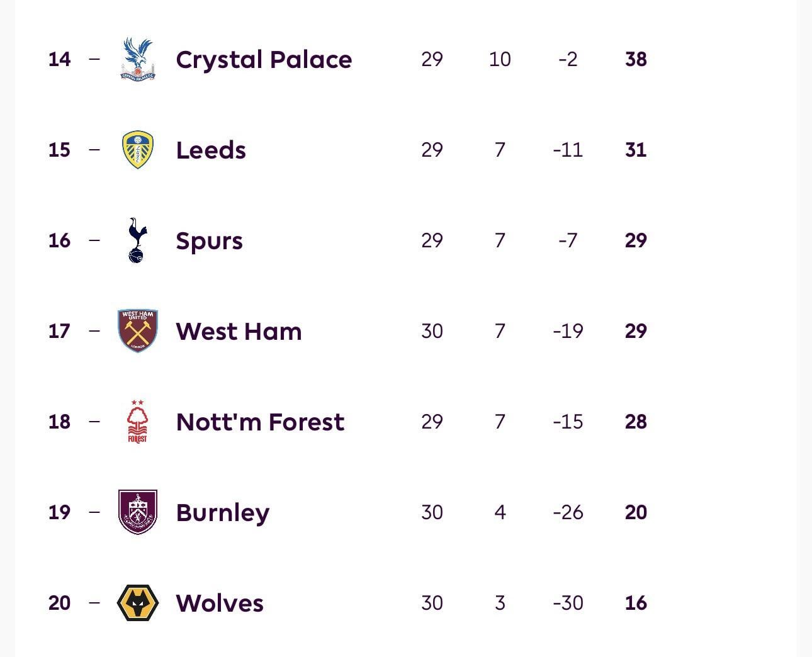Click position number 17 for West Ham
This screenshot has height=657, width=812.
tap(59, 331)
